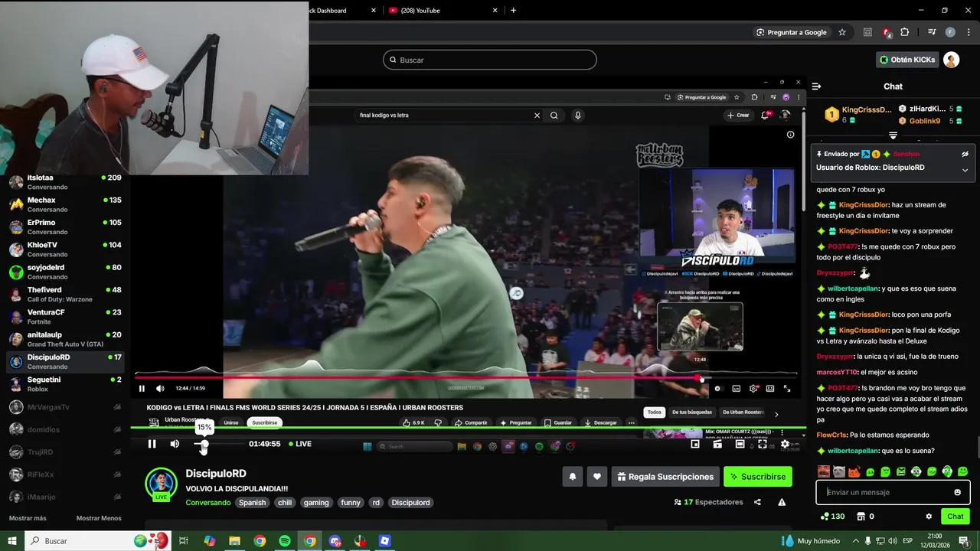Pause the Kick live stream
The height and width of the screenshot is (551, 980).
pos(152,444)
